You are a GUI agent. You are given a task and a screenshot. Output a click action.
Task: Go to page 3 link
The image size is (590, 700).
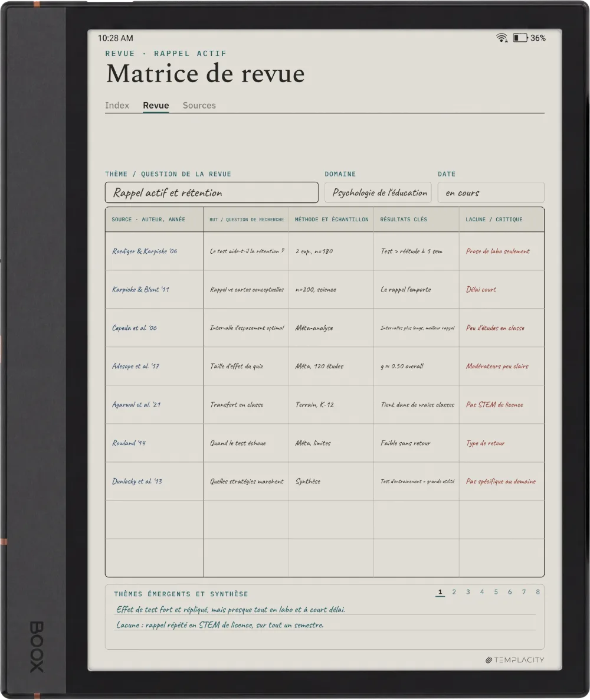pos(468,592)
